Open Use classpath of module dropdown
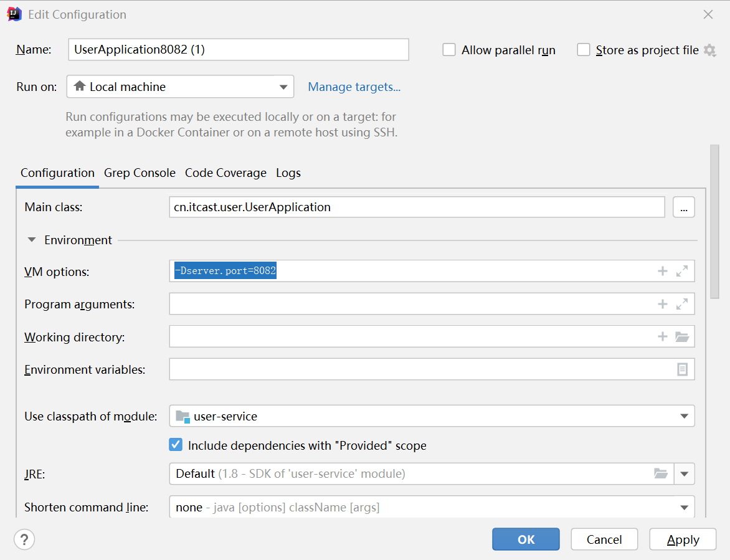730x560 pixels. tap(432, 416)
